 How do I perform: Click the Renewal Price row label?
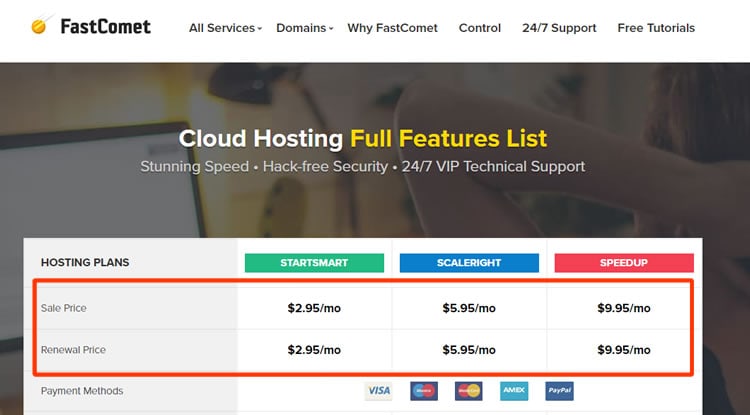[73, 350]
